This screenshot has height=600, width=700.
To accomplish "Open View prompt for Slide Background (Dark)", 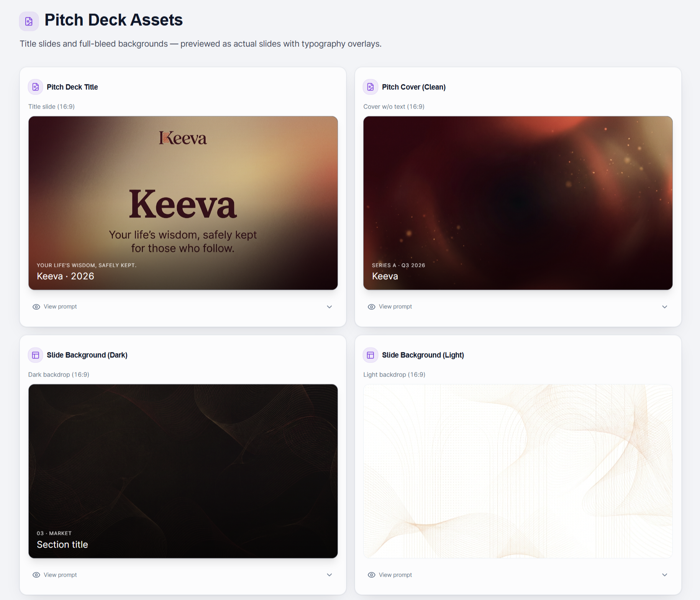I will pyautogui.click(x=60, y=575).
